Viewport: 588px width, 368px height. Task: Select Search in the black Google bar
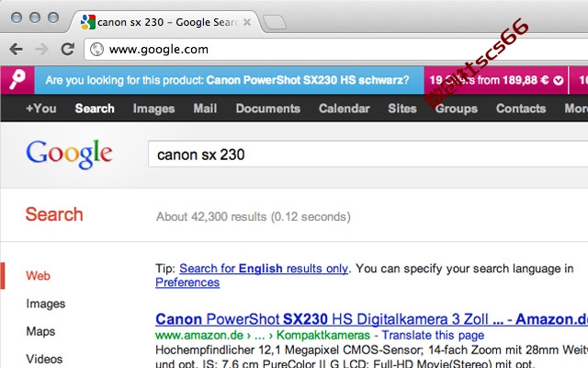point(95,109)
